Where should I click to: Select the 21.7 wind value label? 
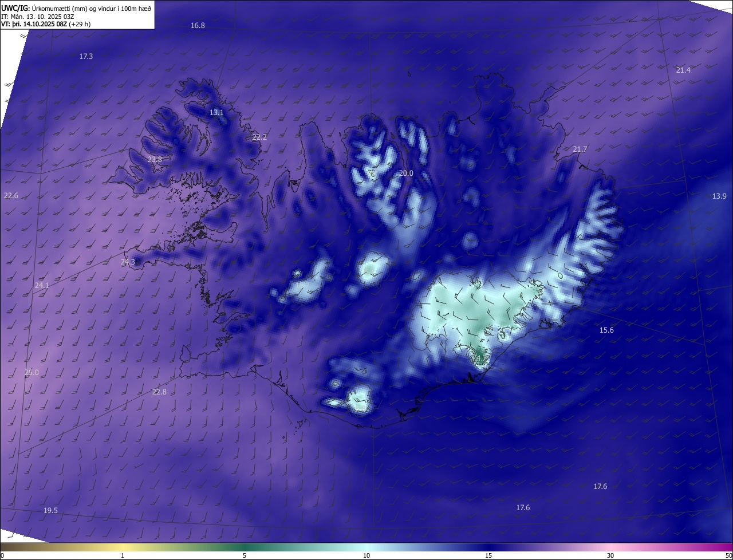pos(580,149)
